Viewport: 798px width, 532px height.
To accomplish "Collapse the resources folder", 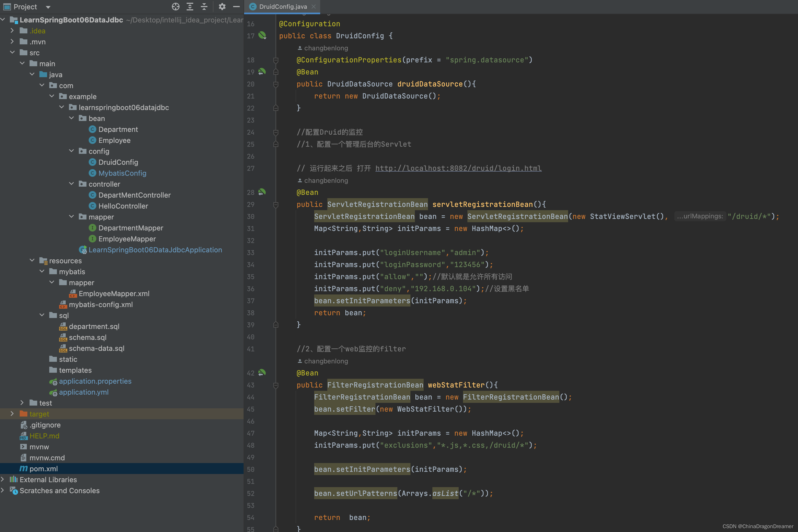I will (x=32, y=260).
